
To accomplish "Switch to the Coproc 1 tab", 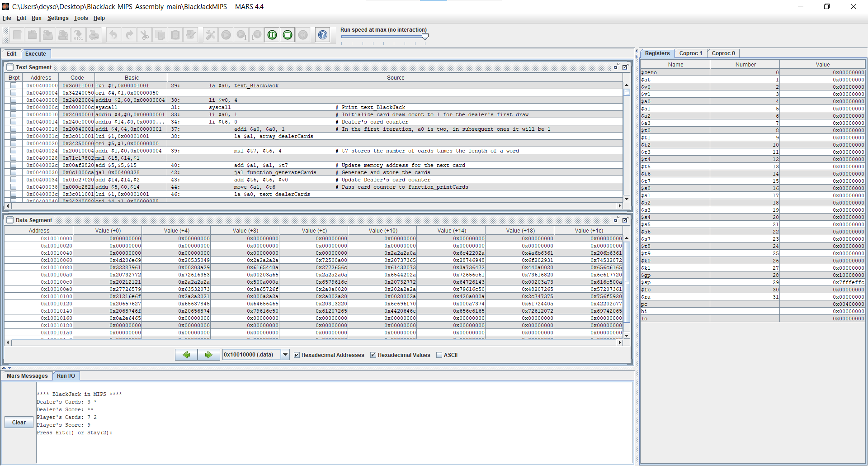I will point(690,53).
